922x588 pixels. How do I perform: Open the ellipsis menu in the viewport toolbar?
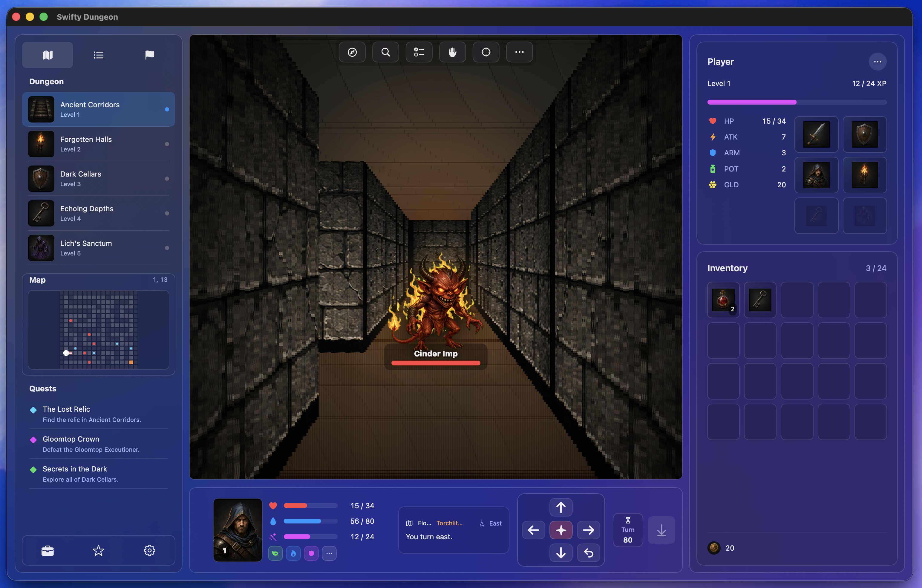519,52
